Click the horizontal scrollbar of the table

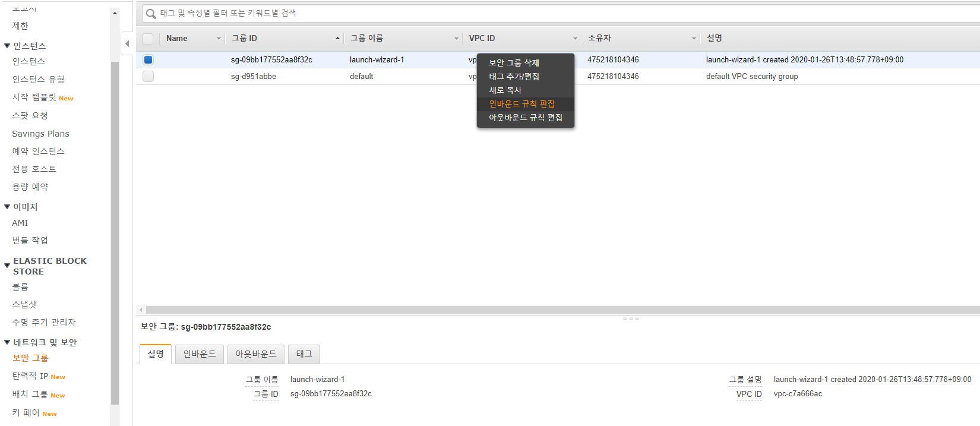pos(562,310)
